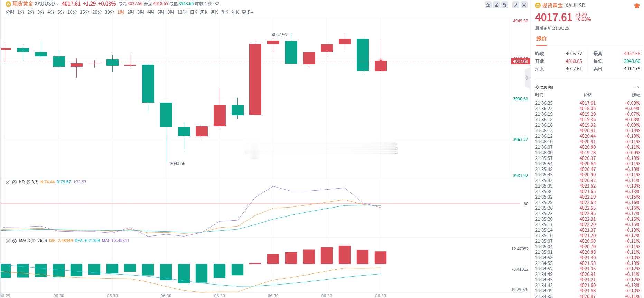Screen dimensions: 644x298
Task: Select the 15分 timeframe
Action: click(85, 12)
